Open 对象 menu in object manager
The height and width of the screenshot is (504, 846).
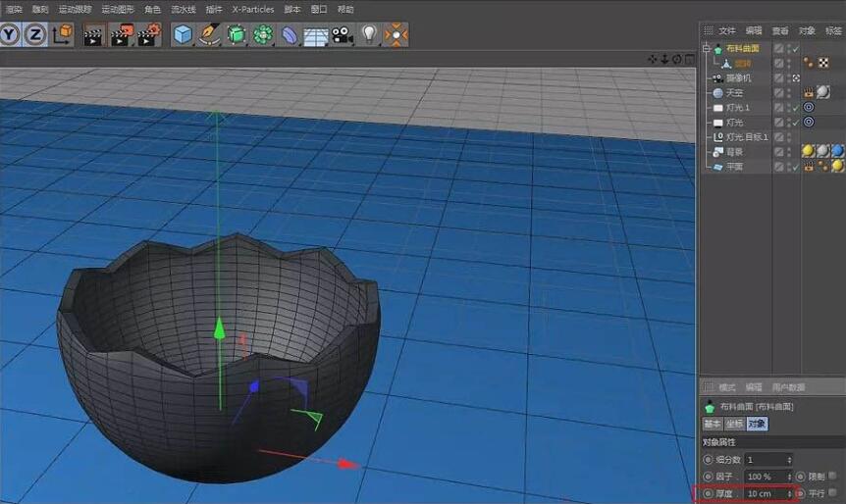(x=807, y=30)
